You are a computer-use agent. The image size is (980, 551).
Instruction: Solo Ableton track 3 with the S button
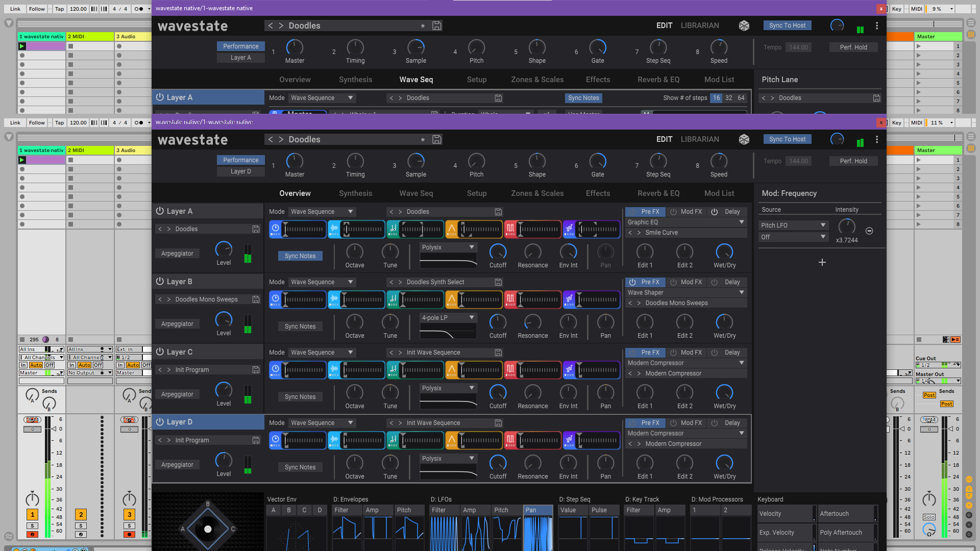[x=129, y=525]
